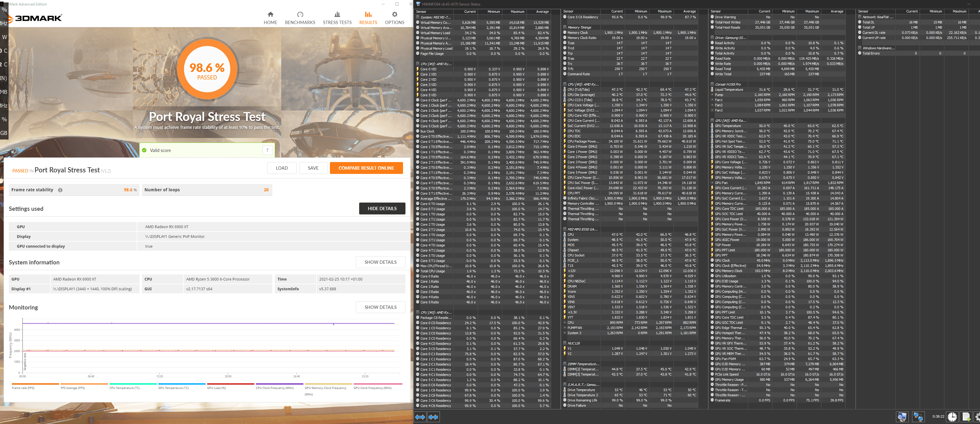Click GPU Clock Frequency pink legend swatch
The image size is (980, 424).
[377, 384]
